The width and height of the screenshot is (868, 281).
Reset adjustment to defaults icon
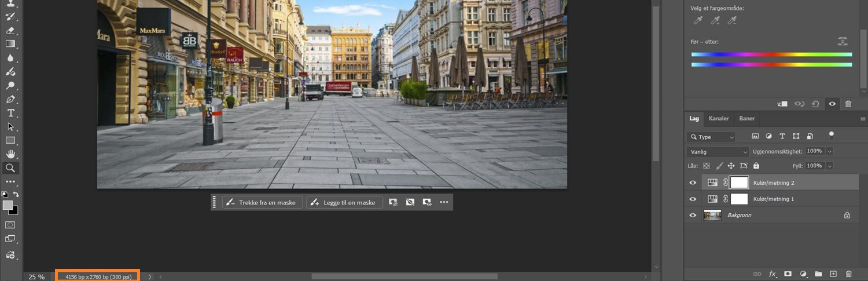click(x=815, y=104)
